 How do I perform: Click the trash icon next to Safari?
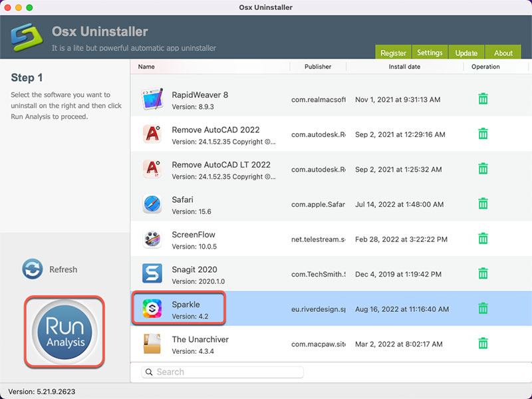point(483,203)
